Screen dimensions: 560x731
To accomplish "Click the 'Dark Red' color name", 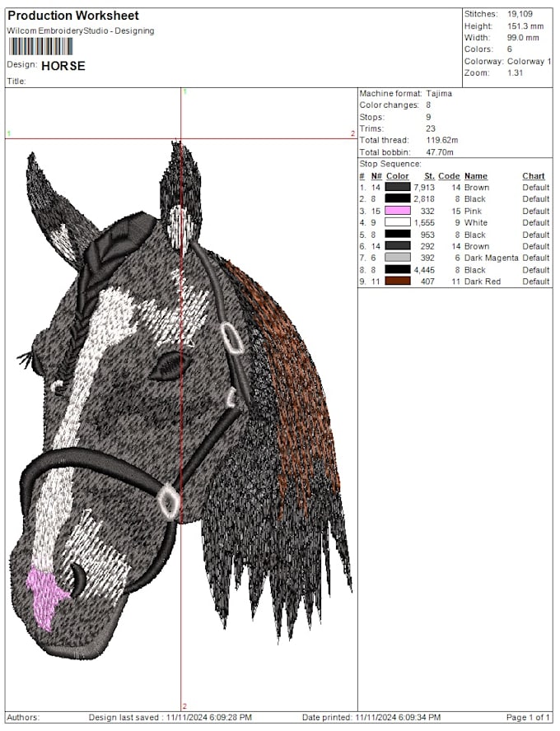I will [483, 282].
